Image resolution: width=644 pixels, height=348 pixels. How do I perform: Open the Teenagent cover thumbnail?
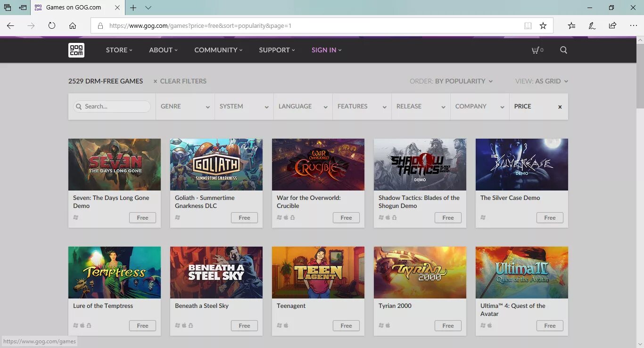tap(318, 273)
